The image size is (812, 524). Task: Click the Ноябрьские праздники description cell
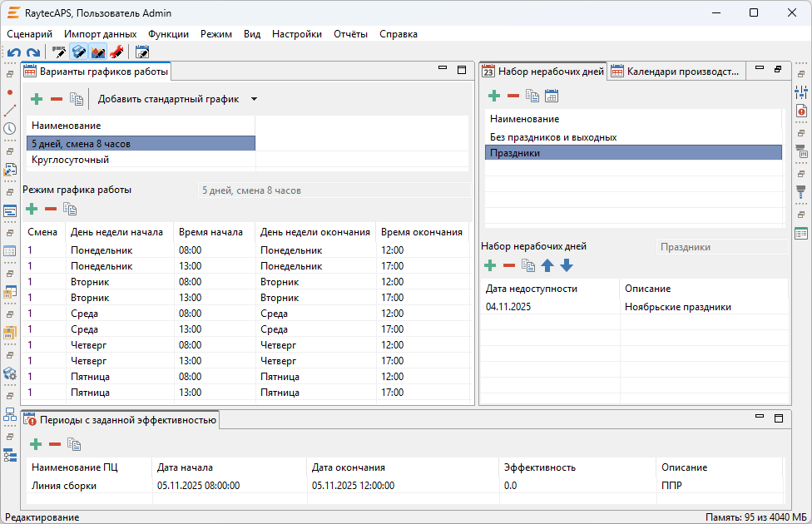(x=705, y=307)
